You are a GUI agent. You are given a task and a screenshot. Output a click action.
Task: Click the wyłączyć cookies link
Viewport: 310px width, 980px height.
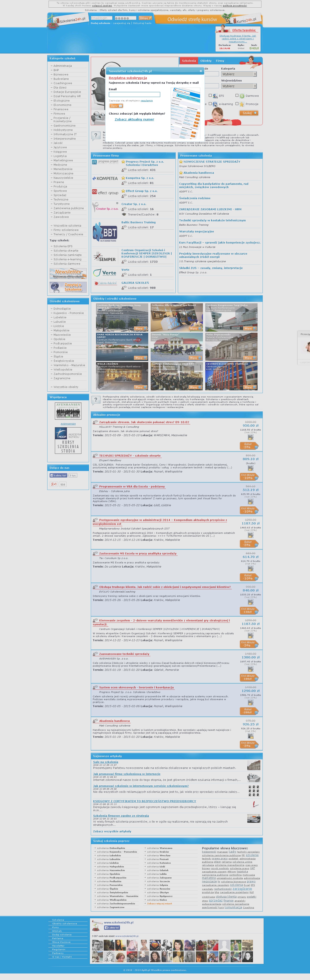pyautogui.click(x=102, y=6)
